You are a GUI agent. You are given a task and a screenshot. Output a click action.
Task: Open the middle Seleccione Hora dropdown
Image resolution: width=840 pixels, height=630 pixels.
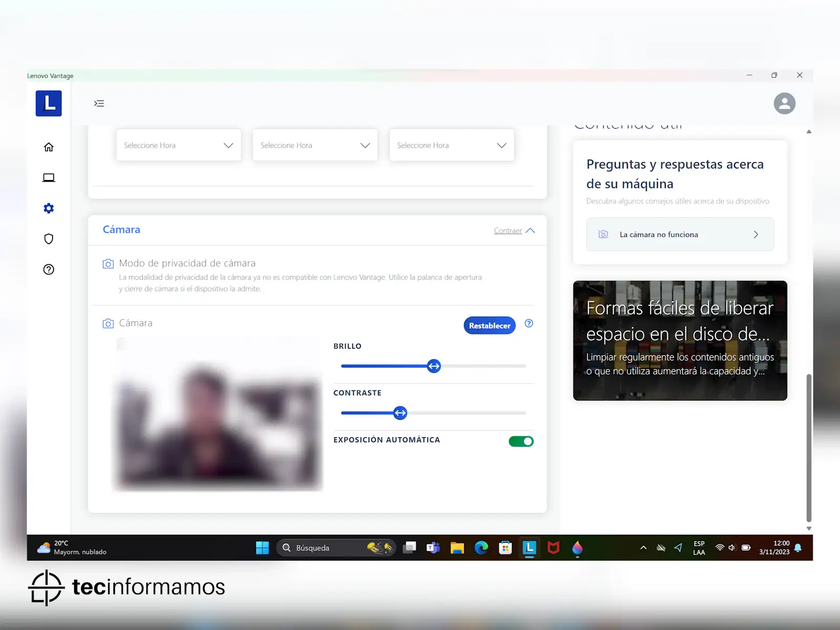315,145
